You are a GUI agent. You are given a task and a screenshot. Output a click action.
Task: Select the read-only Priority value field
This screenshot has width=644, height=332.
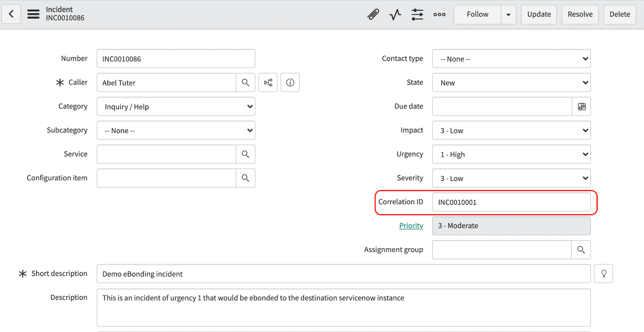512,226
